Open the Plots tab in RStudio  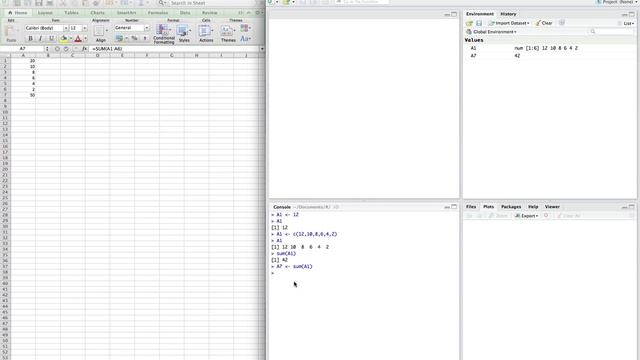[488, 207]
